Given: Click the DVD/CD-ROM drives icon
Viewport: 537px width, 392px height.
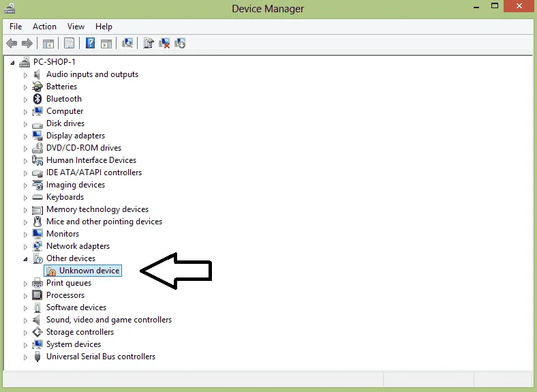Looking at the screenshot, I should 37,148.
